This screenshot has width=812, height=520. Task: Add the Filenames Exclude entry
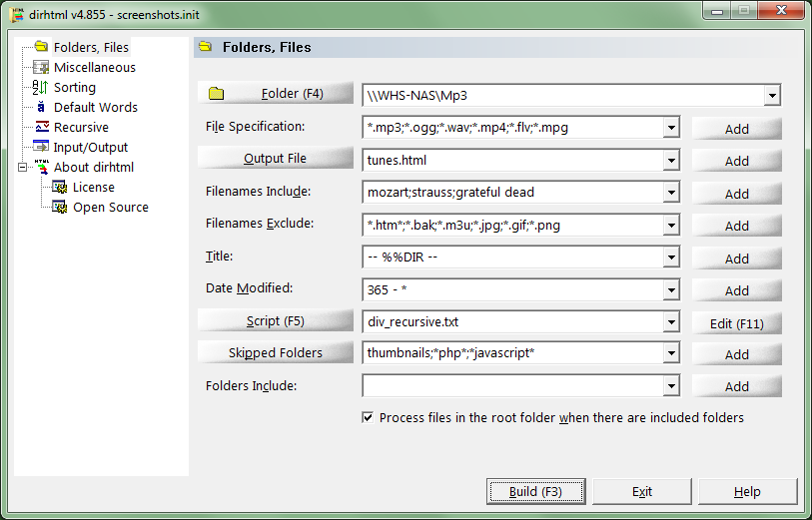(x=737, y=226)
